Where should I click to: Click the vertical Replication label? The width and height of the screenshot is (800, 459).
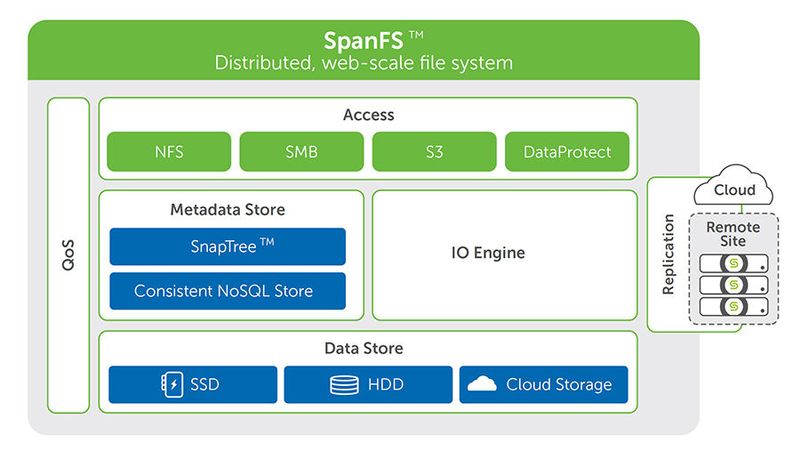(668, 254)
